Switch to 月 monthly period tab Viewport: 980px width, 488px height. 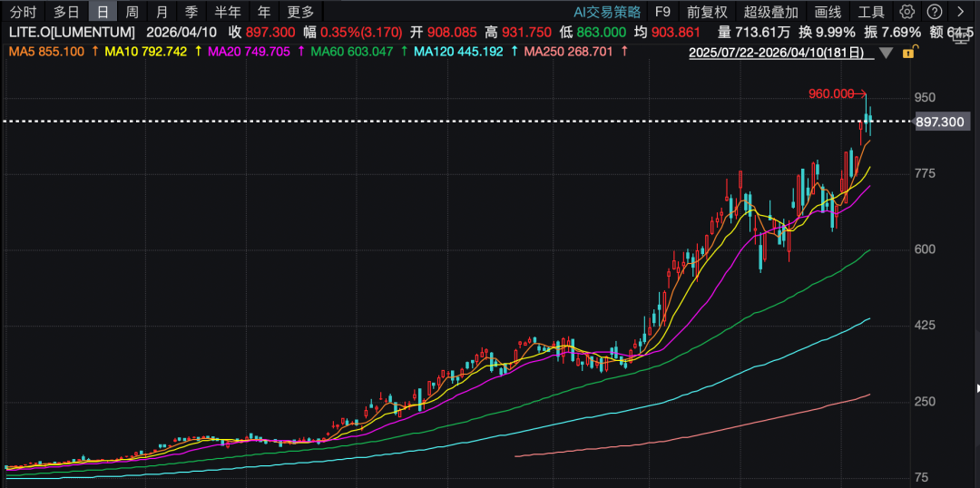(162, 12)
